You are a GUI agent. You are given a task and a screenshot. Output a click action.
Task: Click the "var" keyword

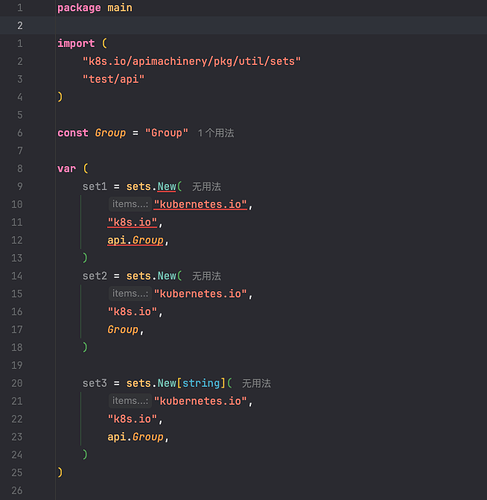coord(67,169)
